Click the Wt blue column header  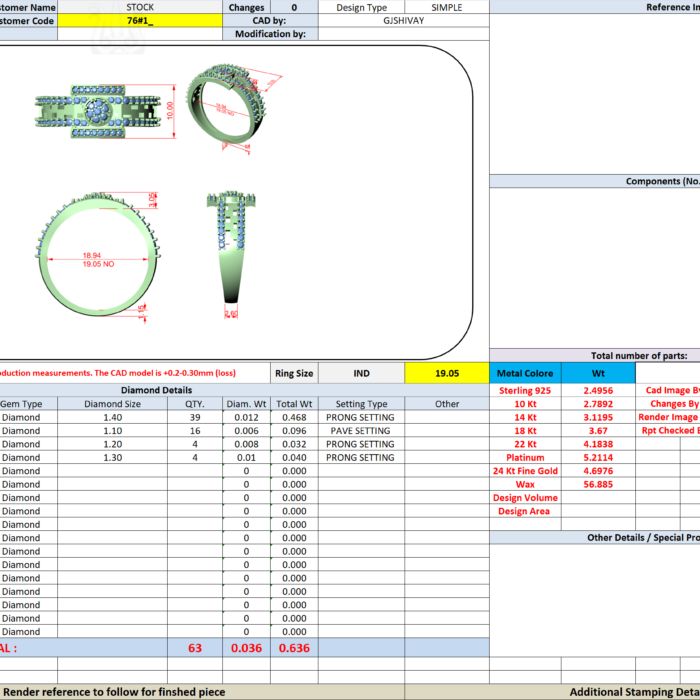[x=598, y=373]
